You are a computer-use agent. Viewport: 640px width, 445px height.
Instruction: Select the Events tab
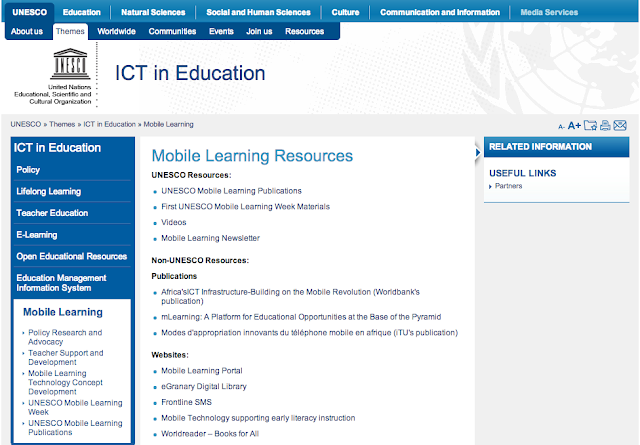(x=221, y=31)
